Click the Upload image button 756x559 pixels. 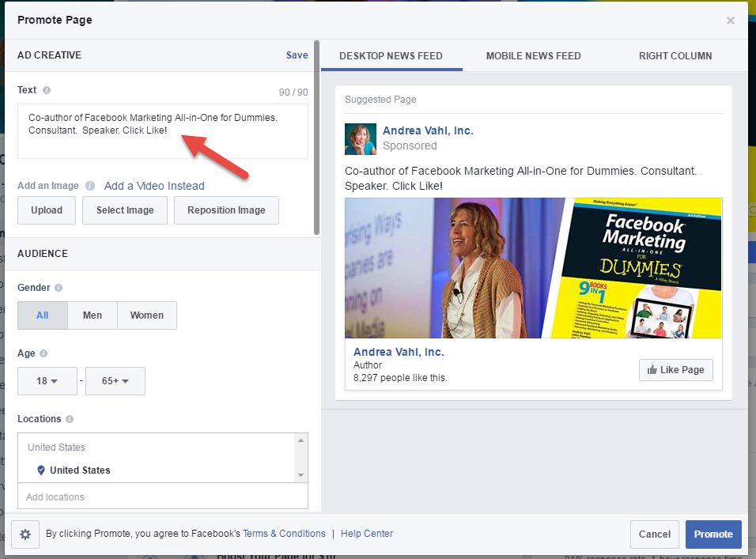point(47,210)
